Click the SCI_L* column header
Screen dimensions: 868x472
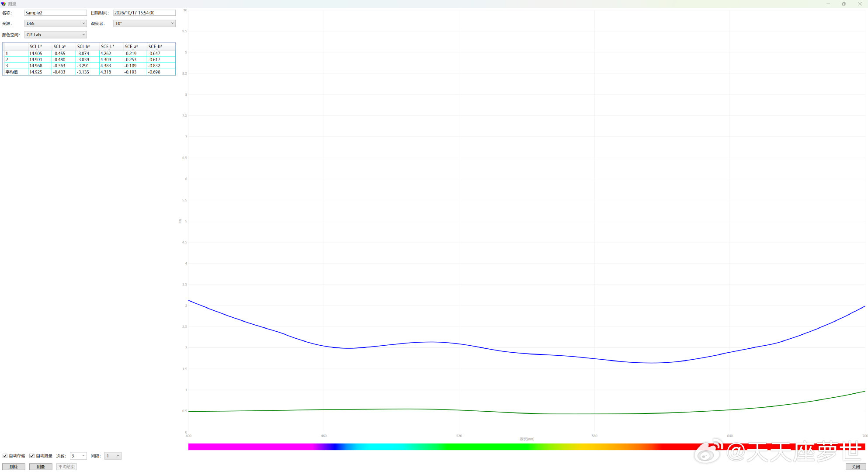pos(40,46)
